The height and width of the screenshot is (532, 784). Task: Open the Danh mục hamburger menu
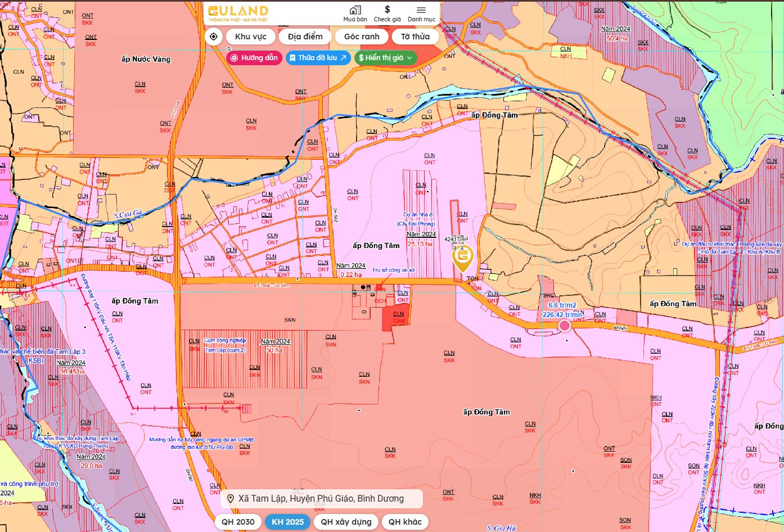(x=421, y=10)
